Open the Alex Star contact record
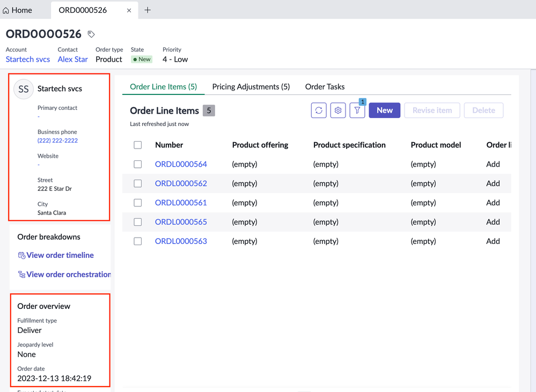536x392 pixels. click(x=72, y=59)
